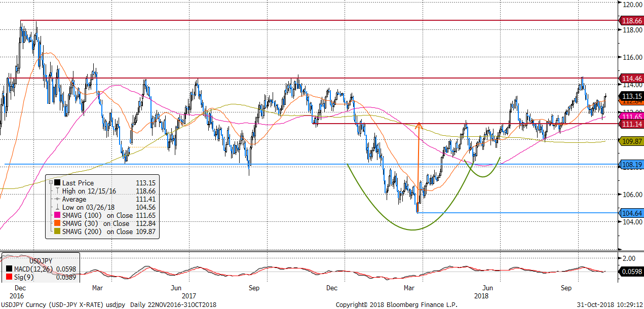Click the 113.15 value in legend
This screenshot has height=309, width=644.
(x=145, y=183)
